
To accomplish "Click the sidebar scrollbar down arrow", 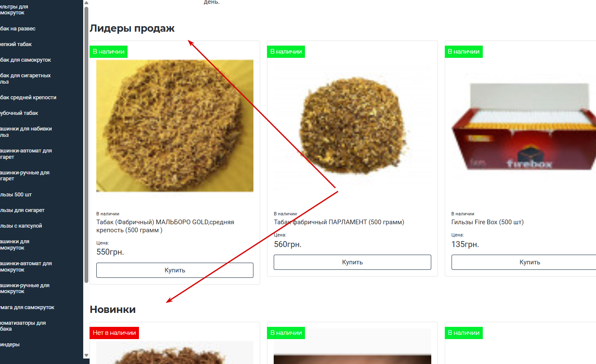I will pos(87,355).
